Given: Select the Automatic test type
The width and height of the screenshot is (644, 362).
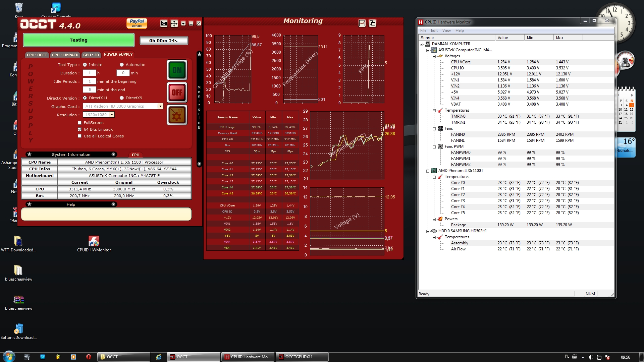Looking at the screenshot, I should pos(122,65).
